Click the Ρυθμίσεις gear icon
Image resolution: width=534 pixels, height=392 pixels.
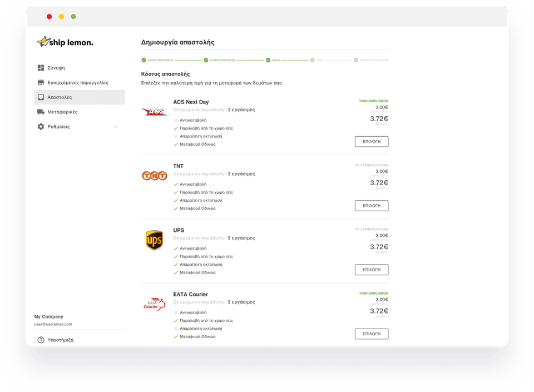(41, 127)
